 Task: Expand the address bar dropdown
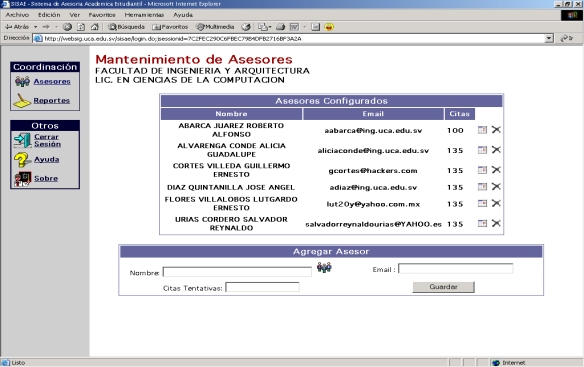549,38
